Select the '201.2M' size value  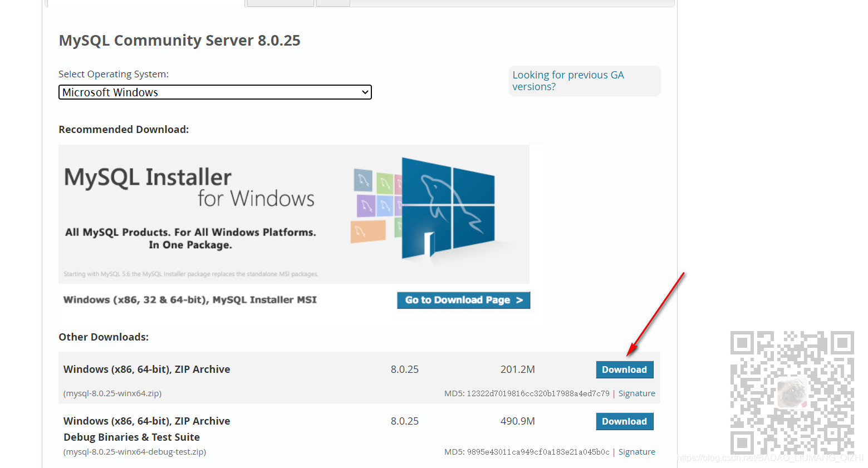click(x=517, y=370)
